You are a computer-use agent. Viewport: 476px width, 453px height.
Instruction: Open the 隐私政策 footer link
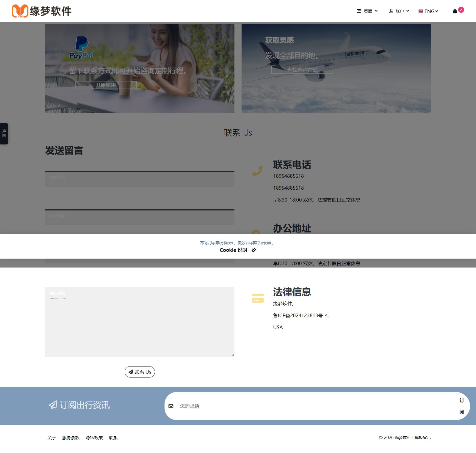click(x=94, y=438)
